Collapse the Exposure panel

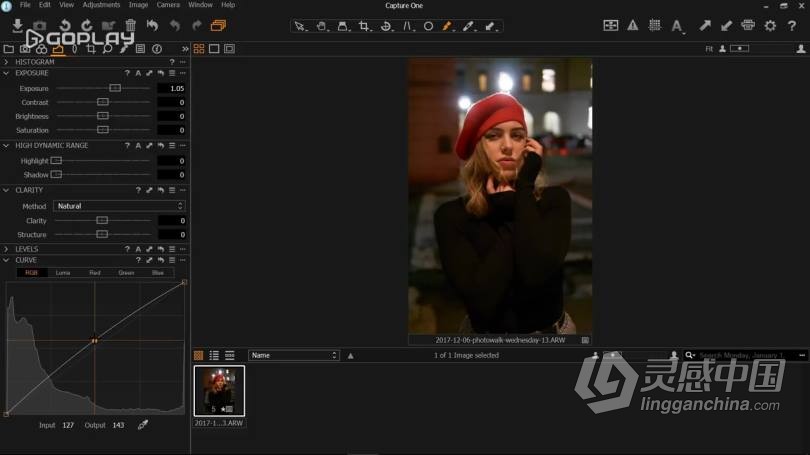pyautogui.click(x=6, y=73)
